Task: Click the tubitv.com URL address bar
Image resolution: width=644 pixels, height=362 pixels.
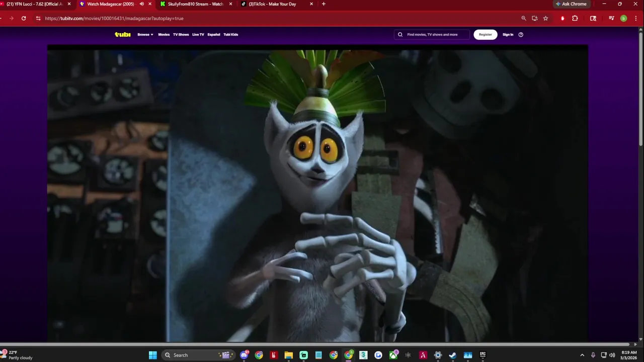Action: tap(277, 18)
